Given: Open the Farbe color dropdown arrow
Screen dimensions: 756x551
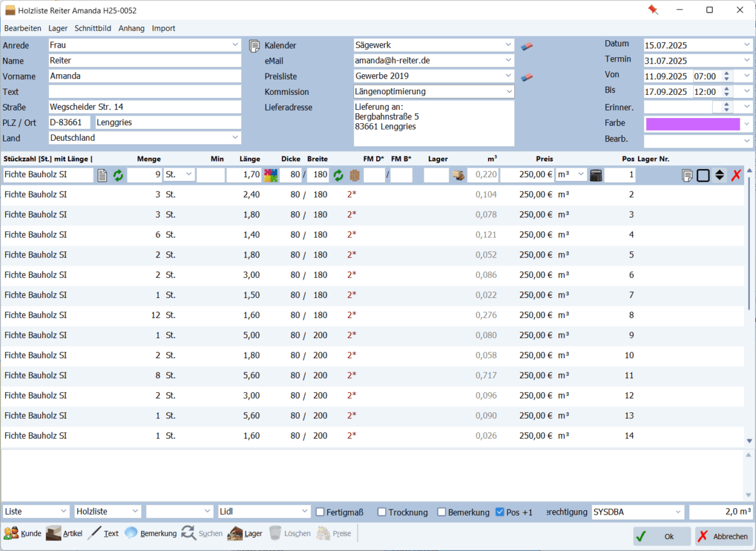Looking at the screenshot, I should pos(747,124).
